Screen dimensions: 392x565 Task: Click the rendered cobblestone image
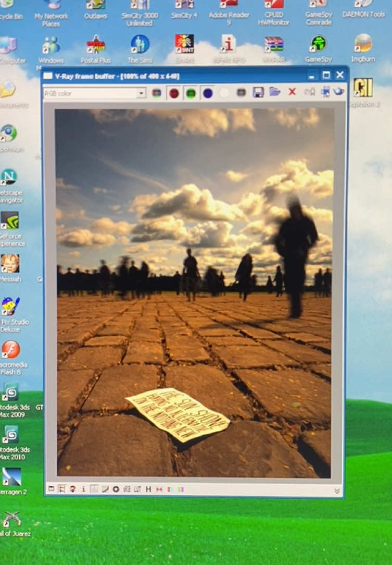pos(194,292)
